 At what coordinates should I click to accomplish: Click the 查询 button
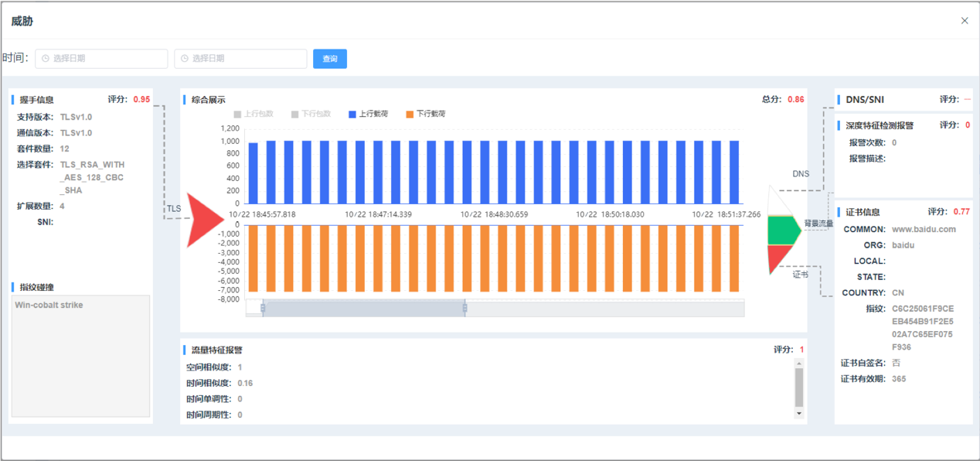tap(330, 59)
